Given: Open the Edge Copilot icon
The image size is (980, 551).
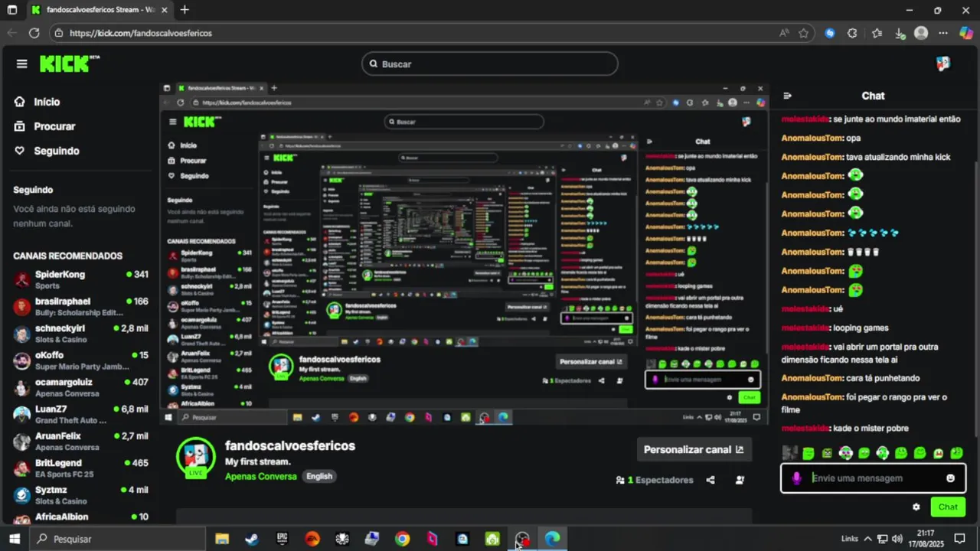Looking at the screenshot, I should pos(965,33).
